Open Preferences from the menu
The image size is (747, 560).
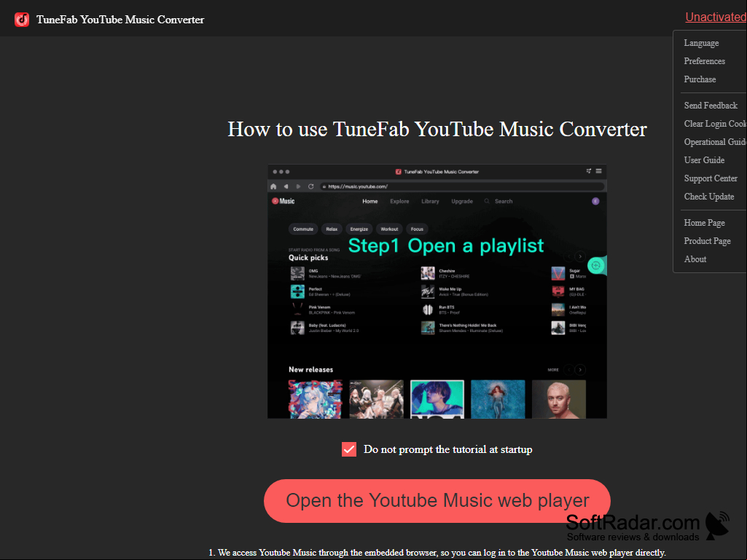pos(704,61)
